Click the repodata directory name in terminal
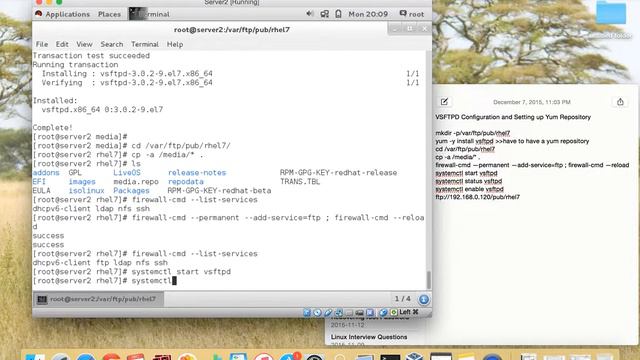The image size is (640, 360). 186,182
